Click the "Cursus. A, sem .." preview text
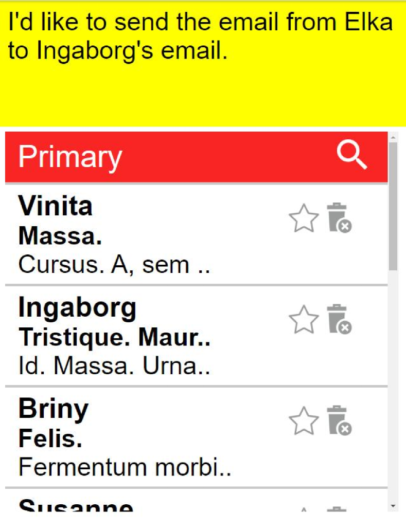The width and height of the screenshot is (406, 532). coord(114,265)
